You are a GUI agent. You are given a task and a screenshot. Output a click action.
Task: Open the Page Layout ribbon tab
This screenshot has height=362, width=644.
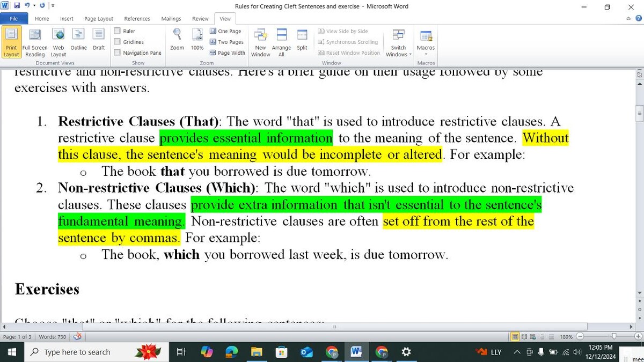tap(98, 19)
